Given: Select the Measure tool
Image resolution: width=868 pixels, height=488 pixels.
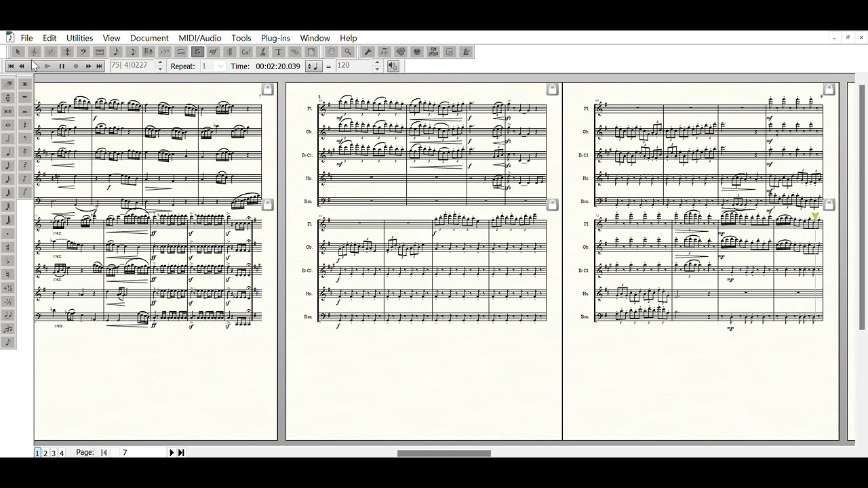Looking at the screenshot, I should [100, 52].
